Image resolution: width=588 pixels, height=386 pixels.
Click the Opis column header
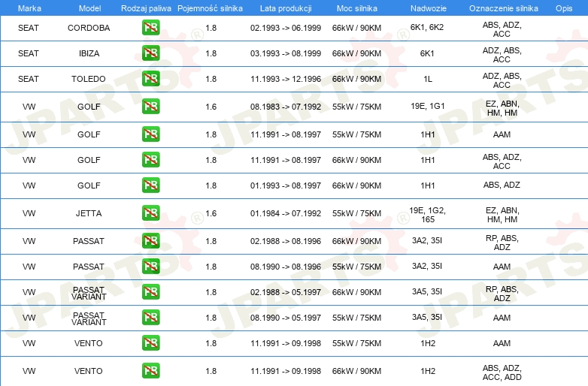coord(564,8)
